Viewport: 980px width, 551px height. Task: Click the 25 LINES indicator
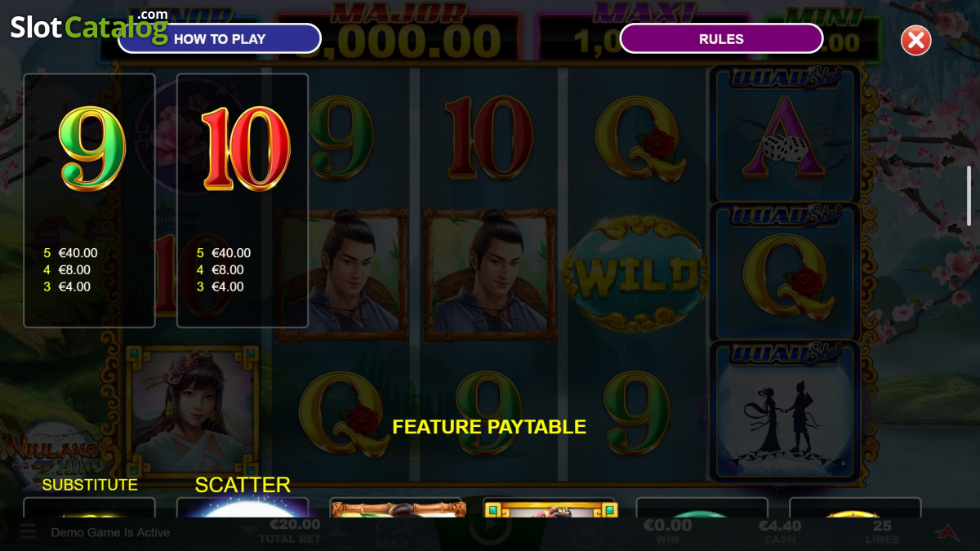pos(883,531)
